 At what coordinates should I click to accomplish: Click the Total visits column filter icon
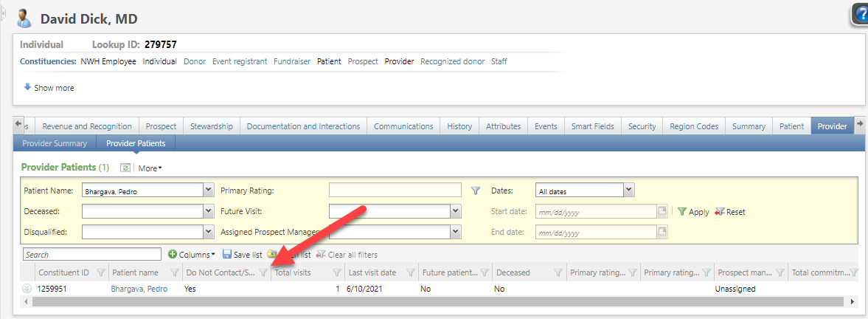337,272
